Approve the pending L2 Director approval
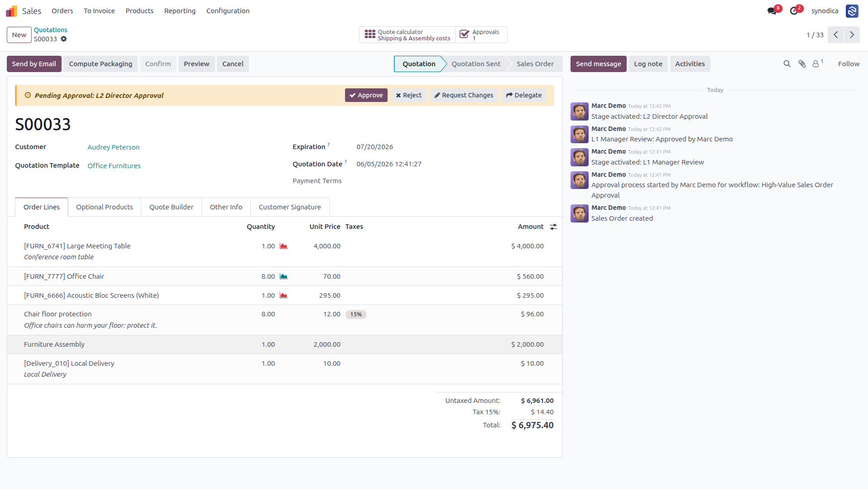The width and height of the screenshot is (868, 489). coord(366,95)
